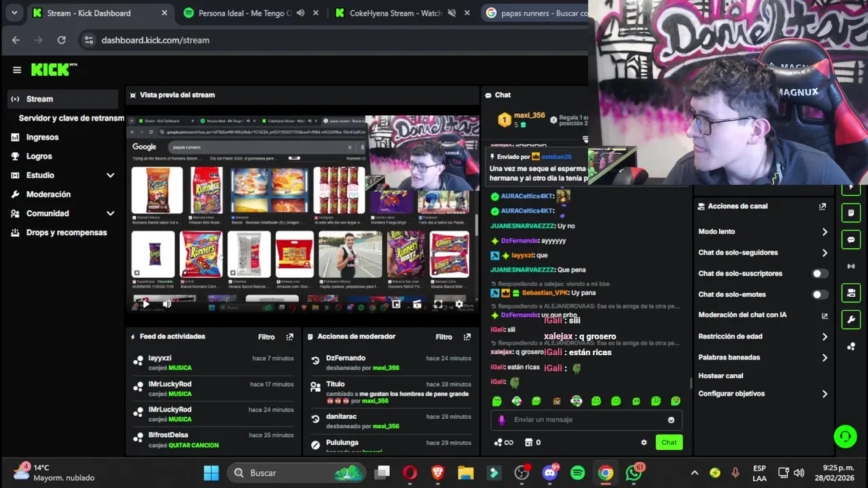Open the green support headset button
This screenshot has height=488, width=868.
coord(845,436)
